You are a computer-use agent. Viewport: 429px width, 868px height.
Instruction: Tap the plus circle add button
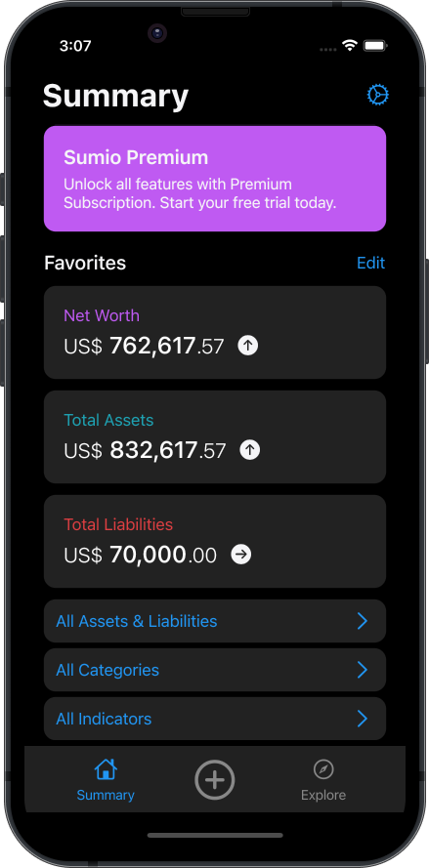click(x=215, y=779)
